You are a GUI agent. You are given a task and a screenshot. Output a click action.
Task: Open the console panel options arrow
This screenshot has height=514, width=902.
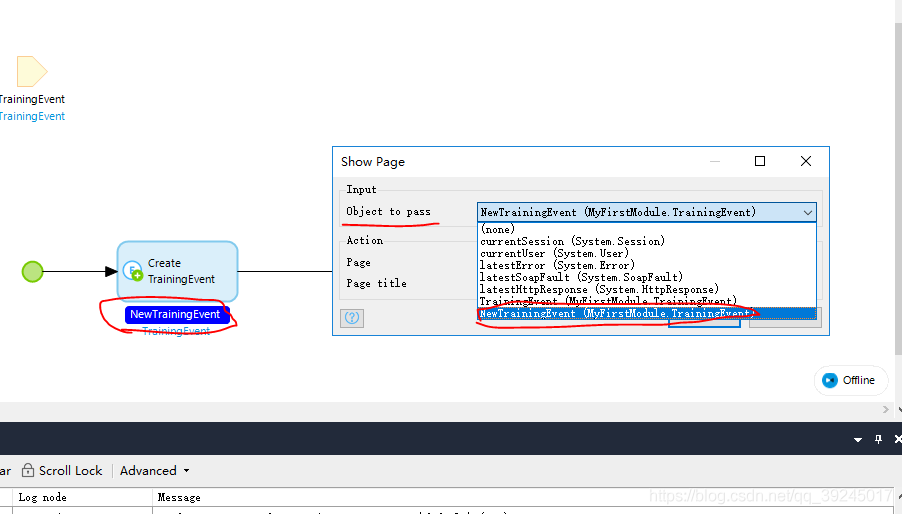857,439
